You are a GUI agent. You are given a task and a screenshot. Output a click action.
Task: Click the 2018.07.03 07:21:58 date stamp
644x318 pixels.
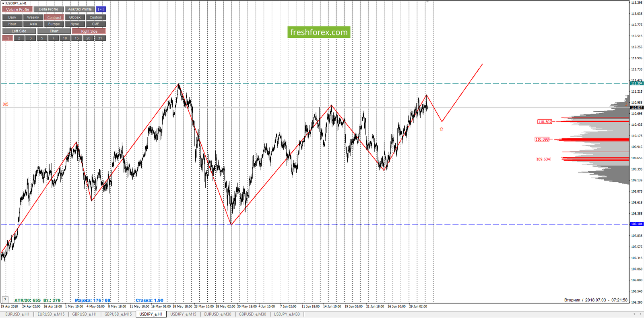[x=606, y=300]
